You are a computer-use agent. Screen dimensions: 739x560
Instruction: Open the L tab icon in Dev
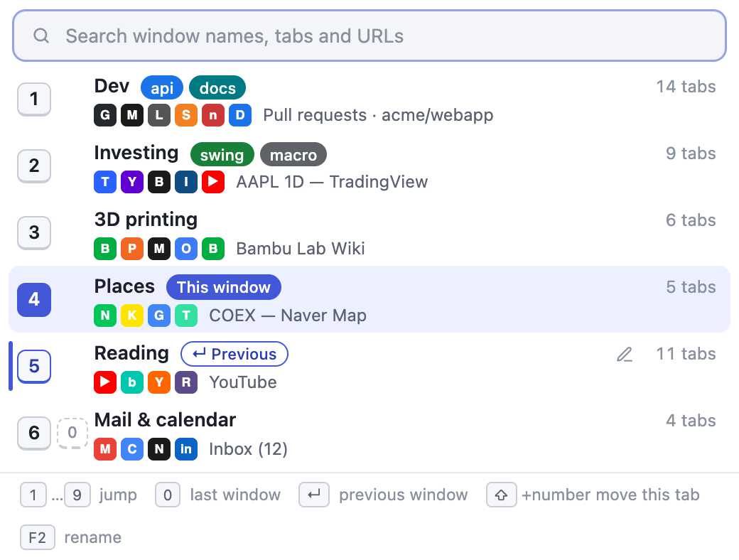(x=159, y=115)
